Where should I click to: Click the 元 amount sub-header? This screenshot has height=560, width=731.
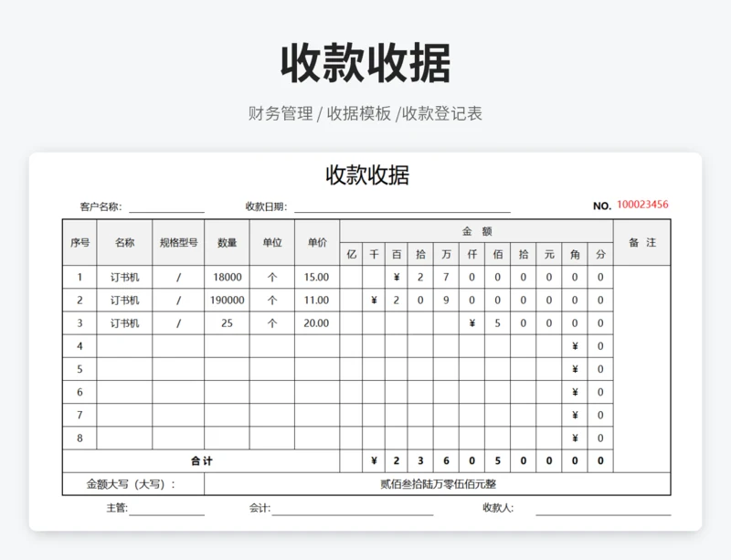point(549,254)
